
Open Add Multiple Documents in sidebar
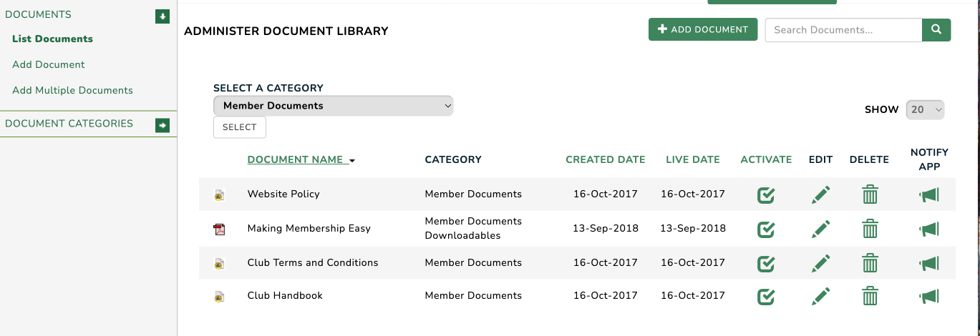72,90
